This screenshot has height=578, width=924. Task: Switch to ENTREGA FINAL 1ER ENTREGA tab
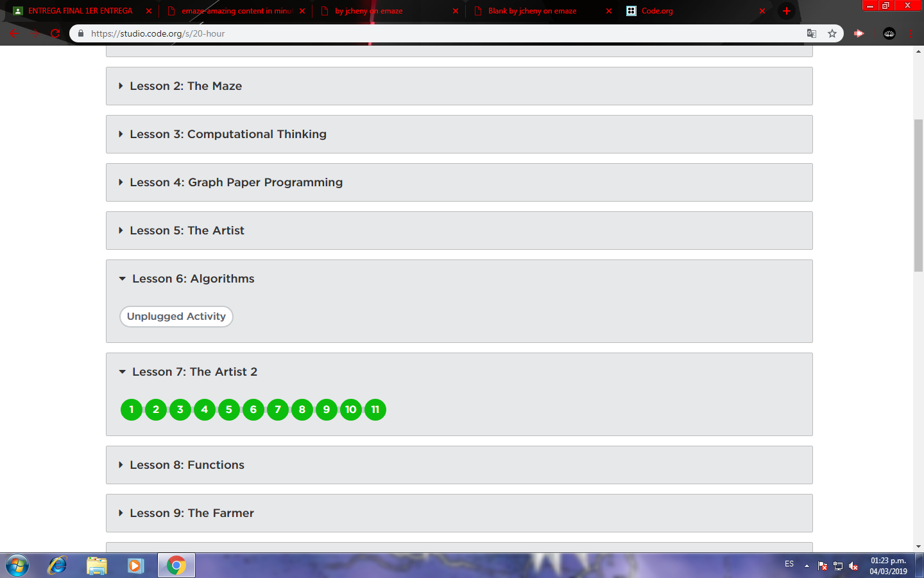80,11
